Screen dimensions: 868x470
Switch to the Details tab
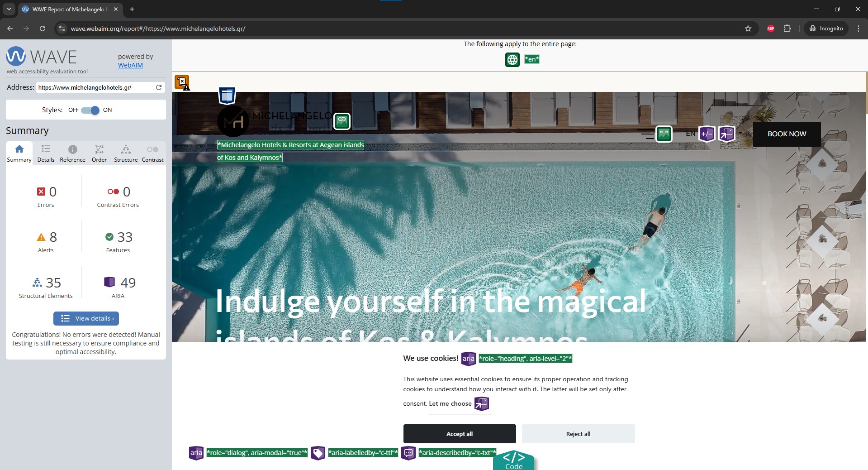46,153
